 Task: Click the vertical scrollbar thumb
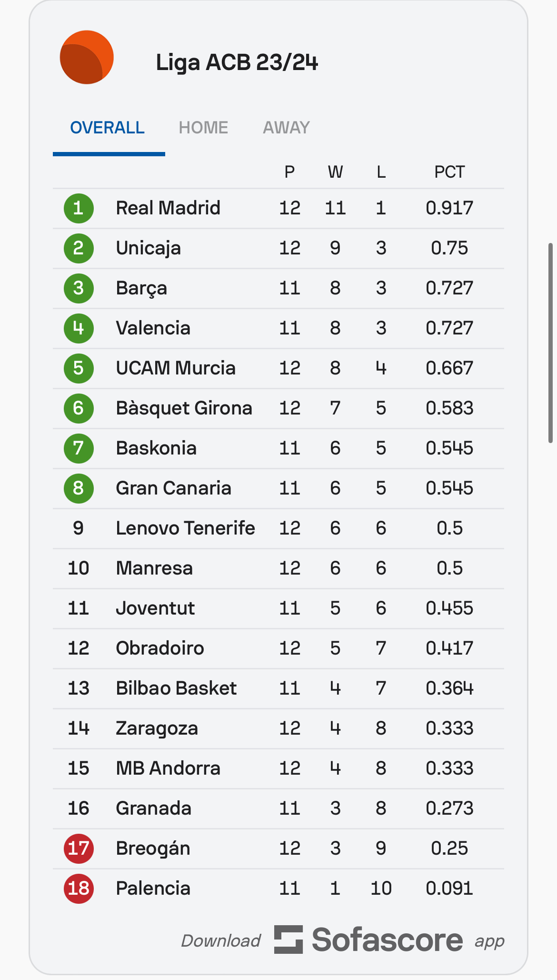[x=550, y=343]
